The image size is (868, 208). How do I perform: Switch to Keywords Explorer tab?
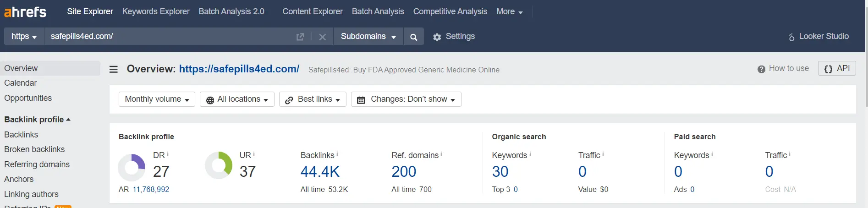[x=156, y=11]
